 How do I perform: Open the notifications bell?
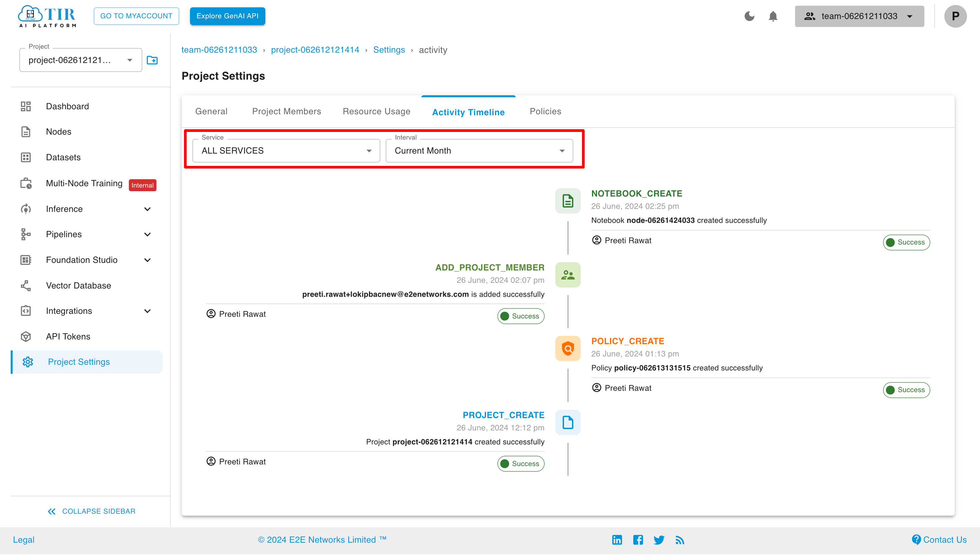(773, 16)
